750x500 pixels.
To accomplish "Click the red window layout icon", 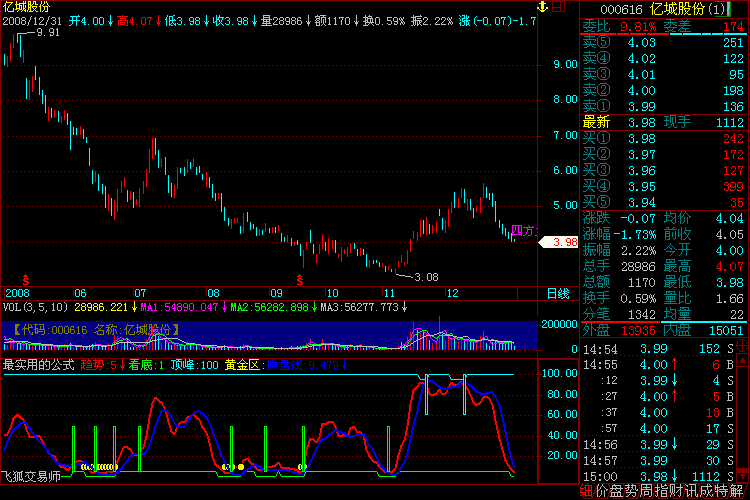I will 559,7.
